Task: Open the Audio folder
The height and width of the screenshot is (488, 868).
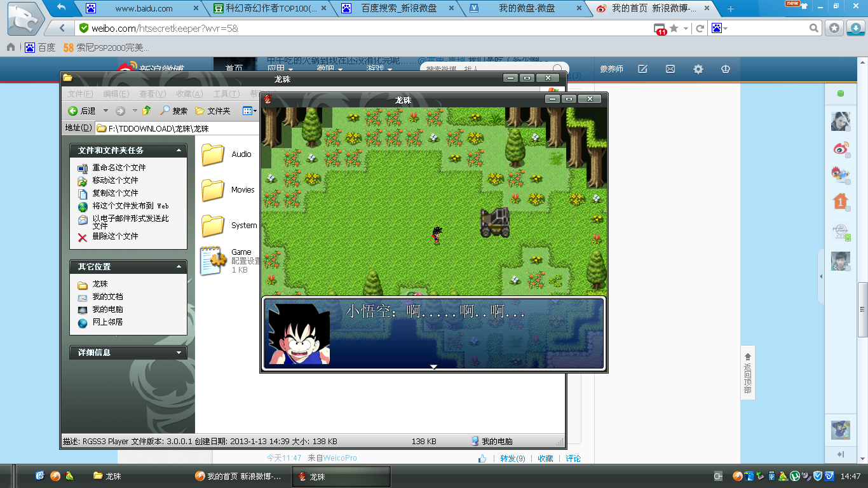Action: tap(226, 154)
